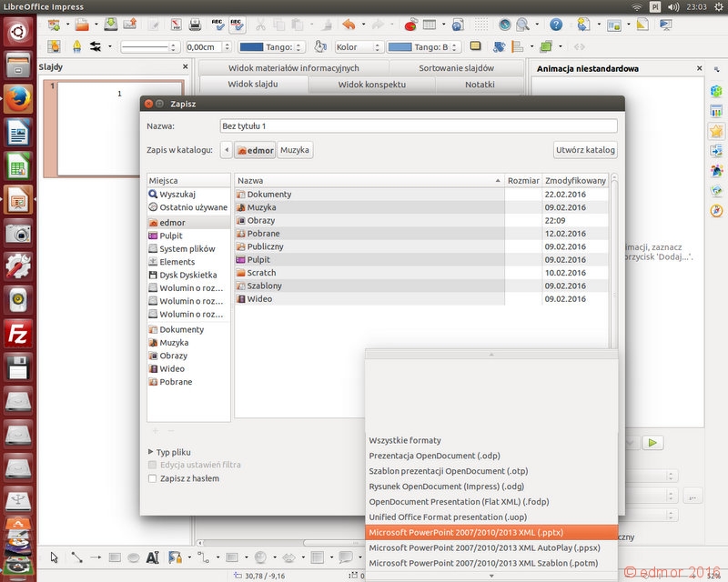Toggle the Edycja ustawień filtra checkbox
Viewport: 728px width, 582px height.
click(152, 465)
